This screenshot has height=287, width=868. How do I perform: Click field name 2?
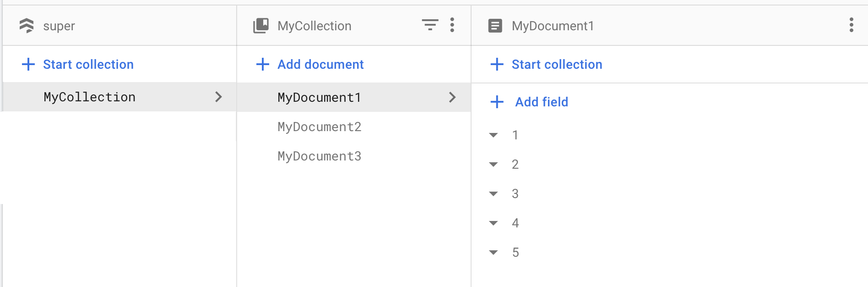[x=515, y=164]
